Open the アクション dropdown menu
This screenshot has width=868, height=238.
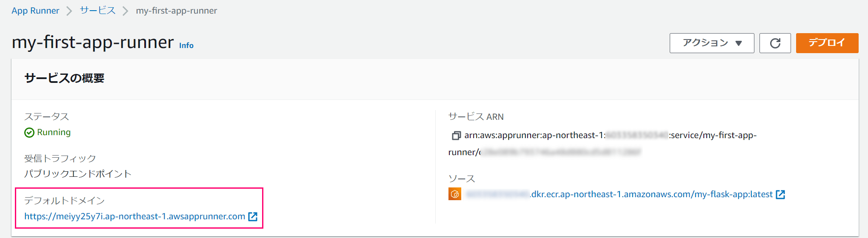(712, 43)
